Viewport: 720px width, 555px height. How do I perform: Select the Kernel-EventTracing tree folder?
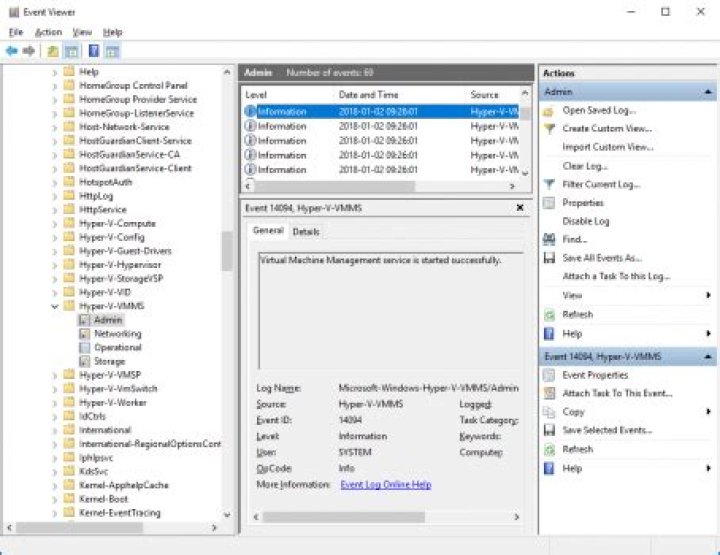[120, 513]
